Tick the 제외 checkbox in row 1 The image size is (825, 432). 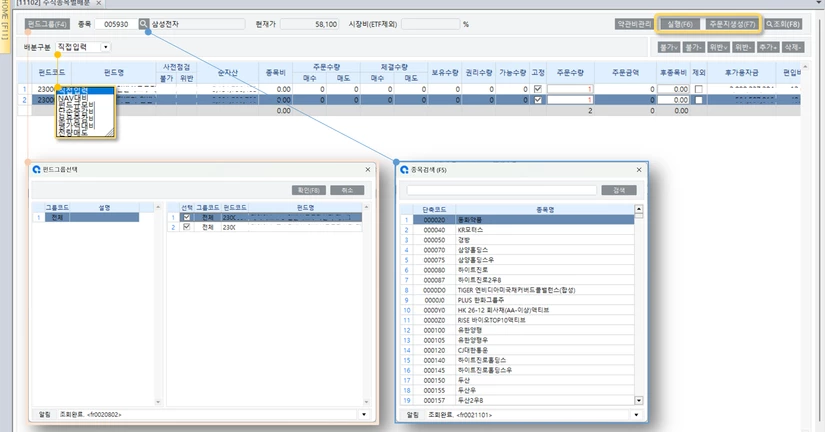pyautogui.click(x=699, y=89)
